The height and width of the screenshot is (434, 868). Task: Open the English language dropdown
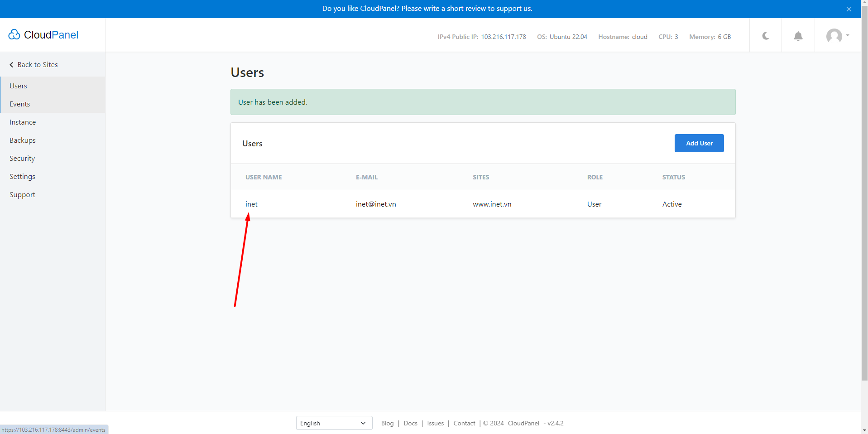334,423
